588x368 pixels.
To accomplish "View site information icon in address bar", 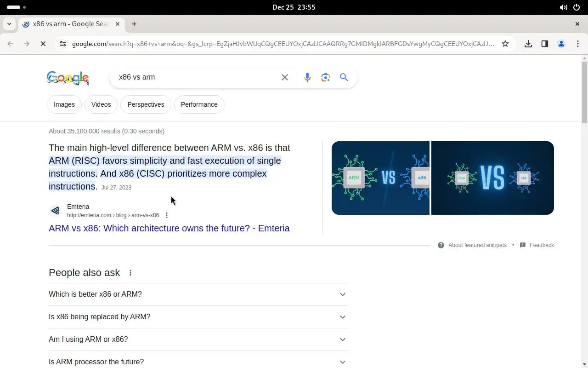I will (63, 44).
